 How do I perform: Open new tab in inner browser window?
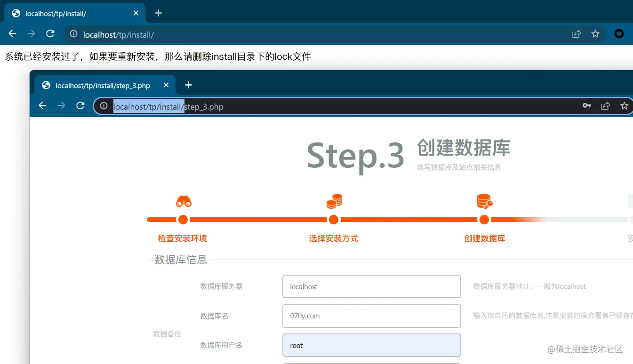point(188,85)
